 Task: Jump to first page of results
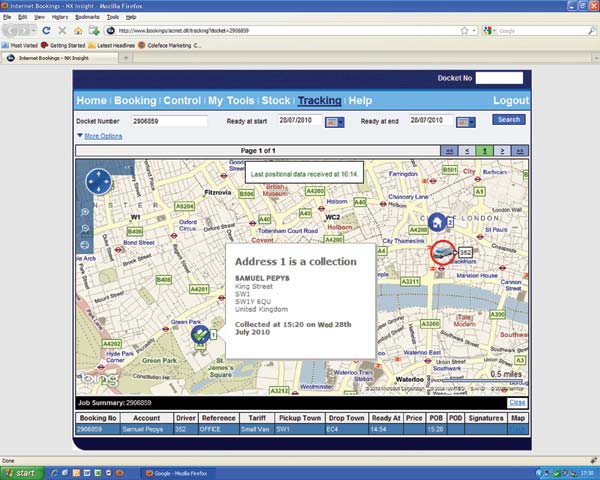tap(449, 151)
